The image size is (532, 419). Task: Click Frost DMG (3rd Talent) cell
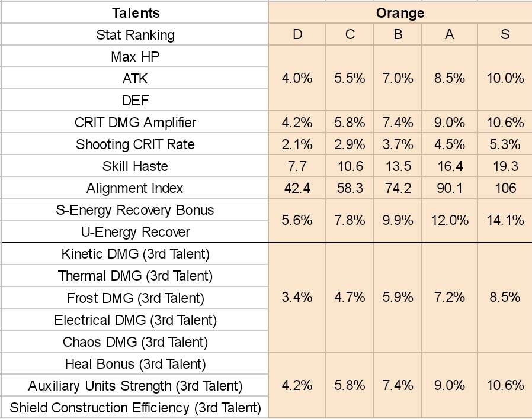click(x=135, y=298)
